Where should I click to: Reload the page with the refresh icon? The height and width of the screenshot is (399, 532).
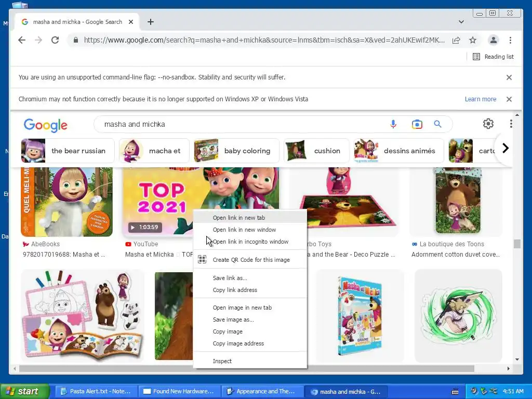click(55, 40)
